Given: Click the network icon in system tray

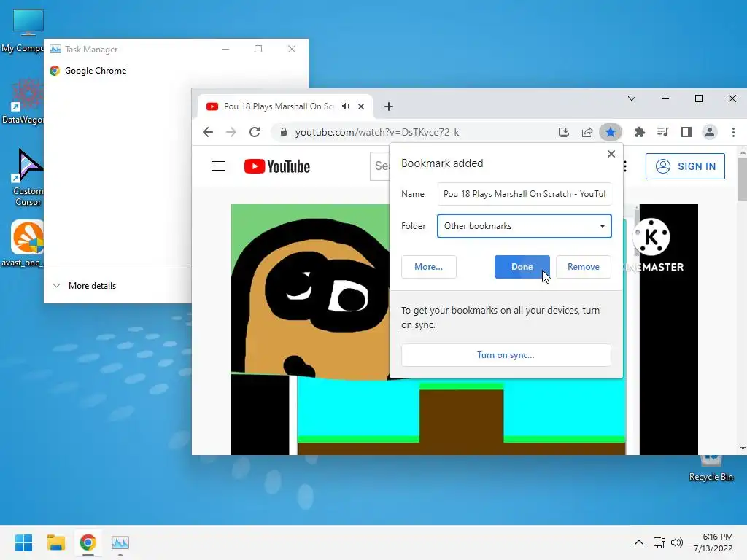Looking at the screenshot, I should [659, 542].
